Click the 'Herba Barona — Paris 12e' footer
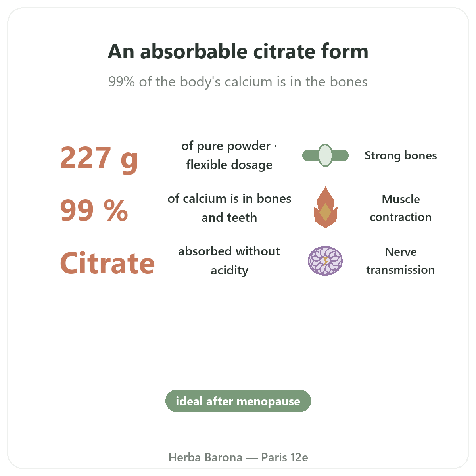476x476 pixels. click(x=238, y=457)
